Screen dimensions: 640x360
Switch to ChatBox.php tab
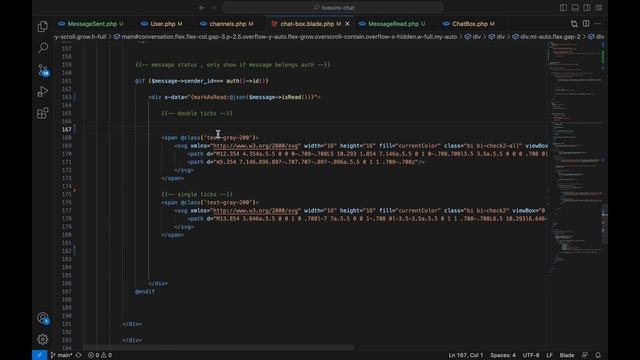point(469,24)
